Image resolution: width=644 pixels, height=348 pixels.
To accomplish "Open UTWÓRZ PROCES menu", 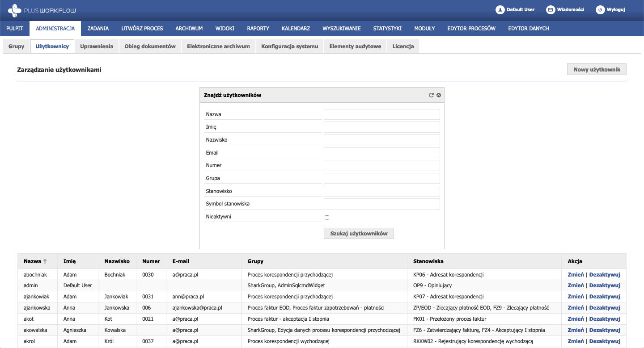I will pyautogui.click(x=142, y=28).
